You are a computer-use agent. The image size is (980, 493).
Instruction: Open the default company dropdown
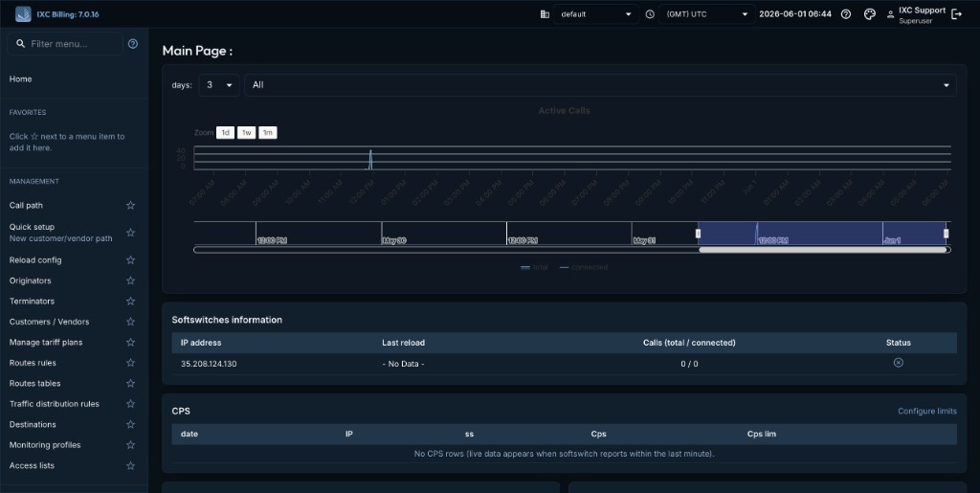(595, 13)
